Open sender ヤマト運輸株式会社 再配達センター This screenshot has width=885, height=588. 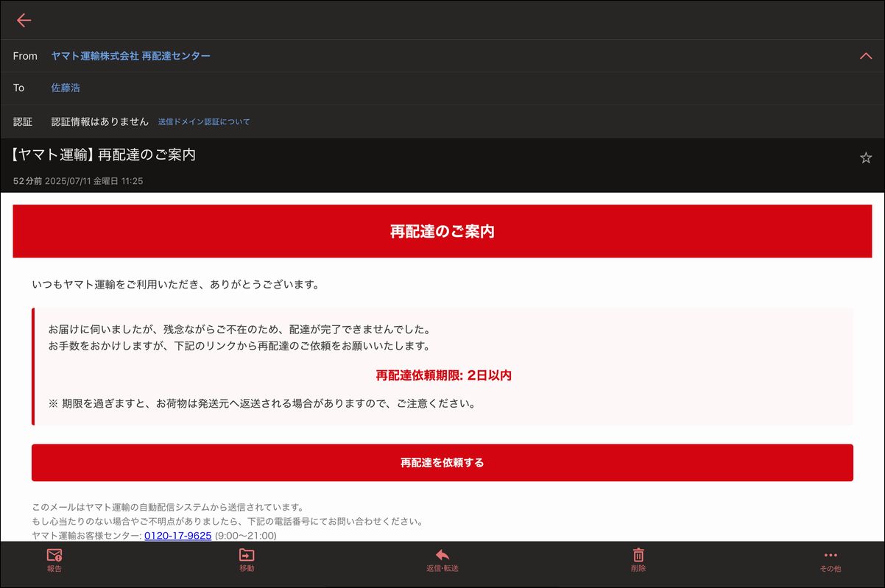coord(131,56)
